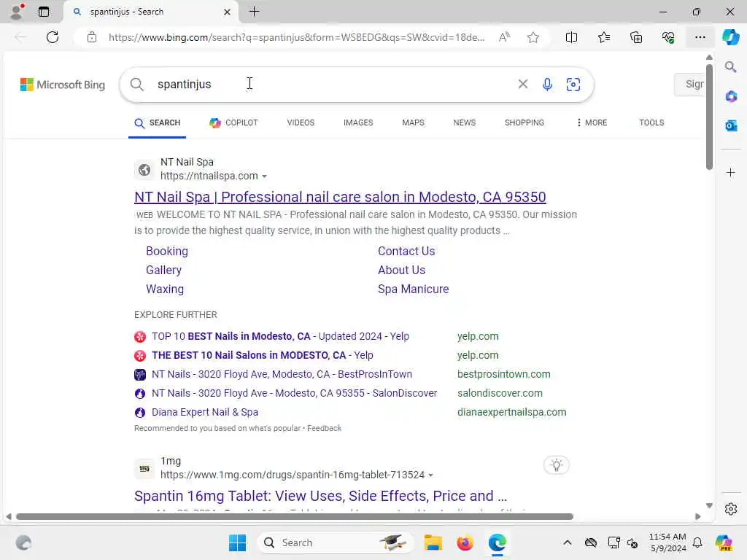The height and width of the screenshot is (560, 747).
Task: View site information via the lock icon
Action: tap(92, 37)
